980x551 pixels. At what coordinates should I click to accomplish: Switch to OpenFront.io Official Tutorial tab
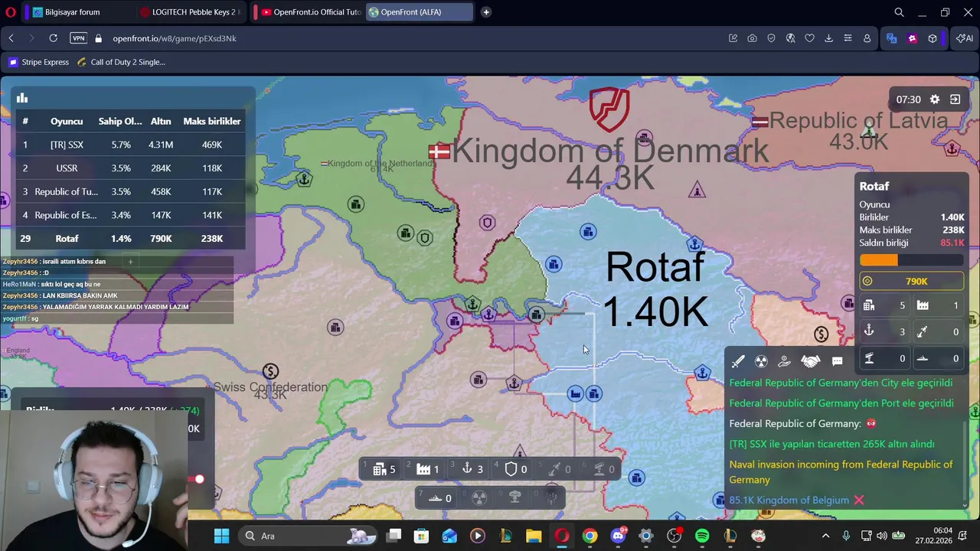(309, 12)
